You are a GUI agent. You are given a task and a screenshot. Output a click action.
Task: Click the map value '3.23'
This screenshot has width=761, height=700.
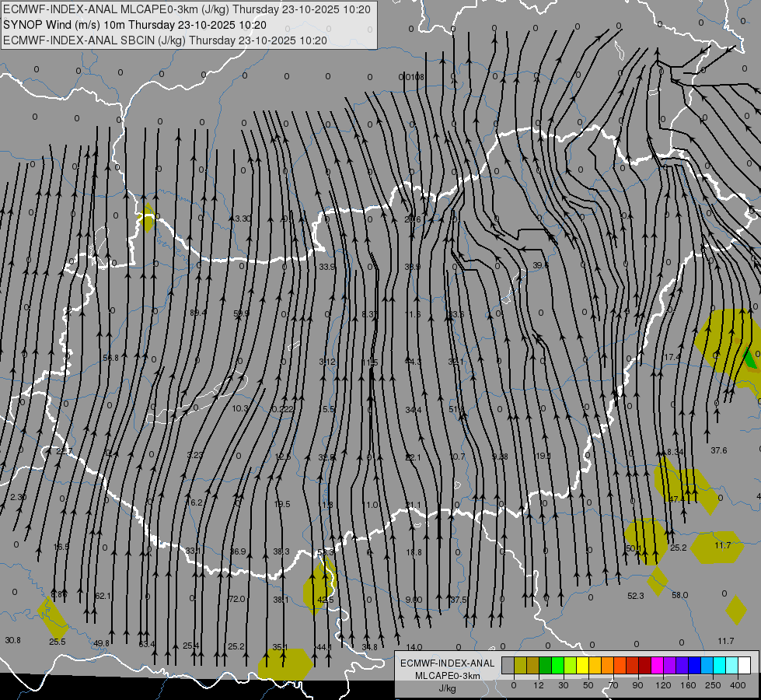click(195, 455)
